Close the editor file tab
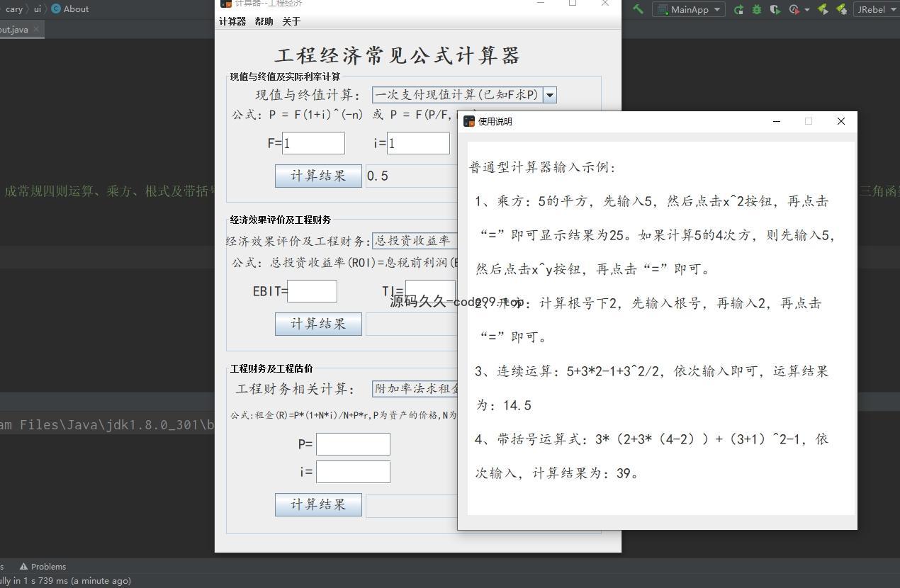The image size is (900, 588). pyautogui.click(x=36, y=29)
